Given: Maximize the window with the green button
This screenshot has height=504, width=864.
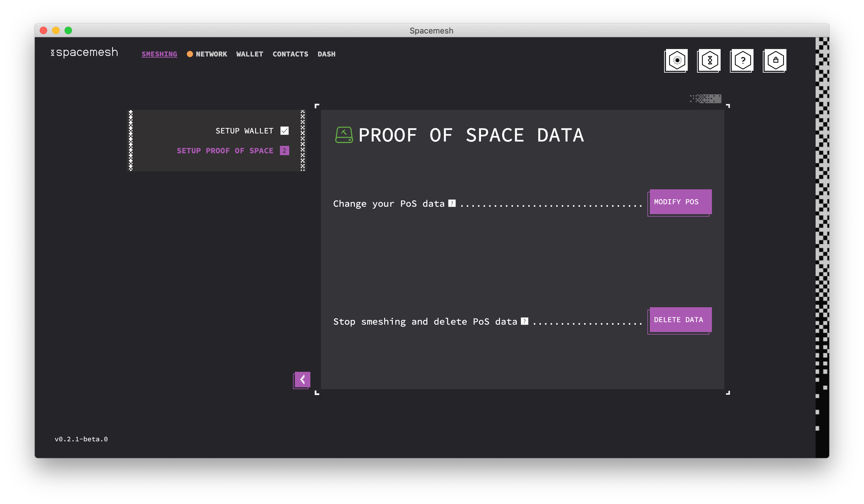Looking at the screenshot, I should pyautogui.click(x=68, y=30).
